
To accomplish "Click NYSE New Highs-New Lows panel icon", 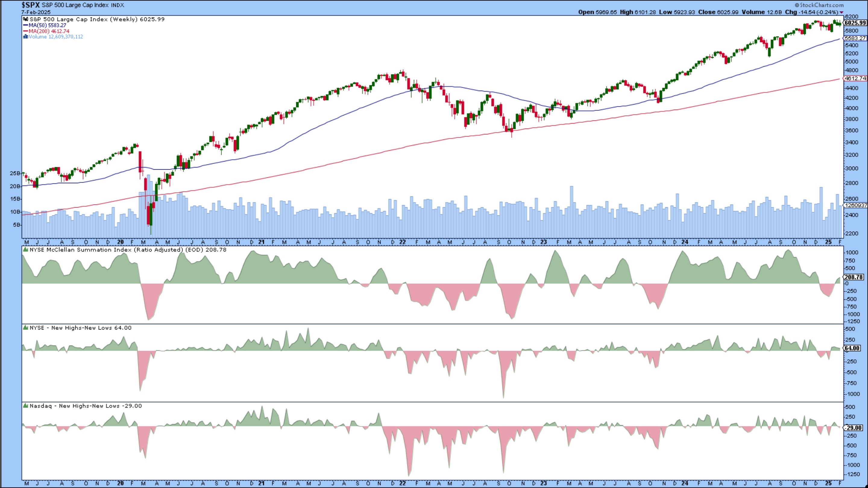I will pos(26,328).
